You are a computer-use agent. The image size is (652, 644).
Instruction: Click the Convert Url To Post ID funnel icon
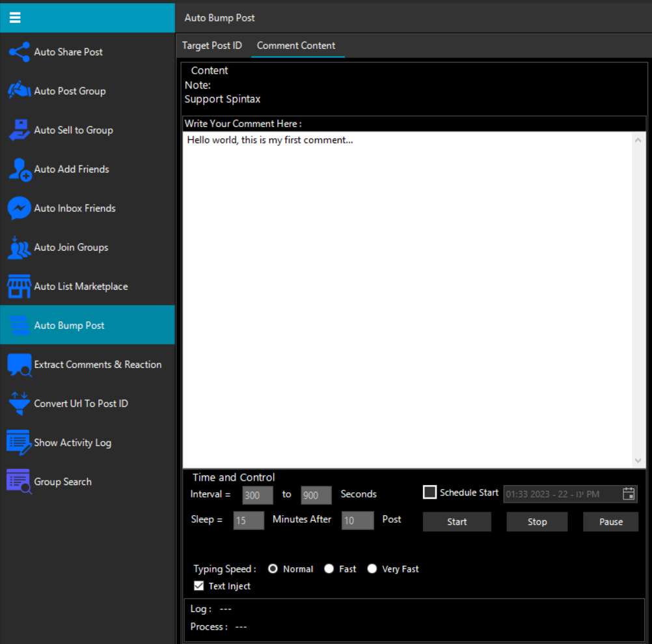tap(19, 404)
